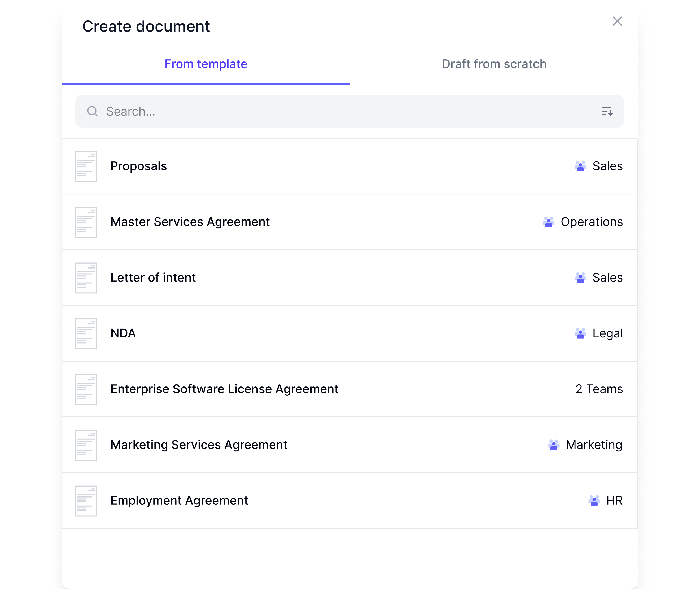
Task: Switch to Draft from scratch tab
Action: coord(494,64)
